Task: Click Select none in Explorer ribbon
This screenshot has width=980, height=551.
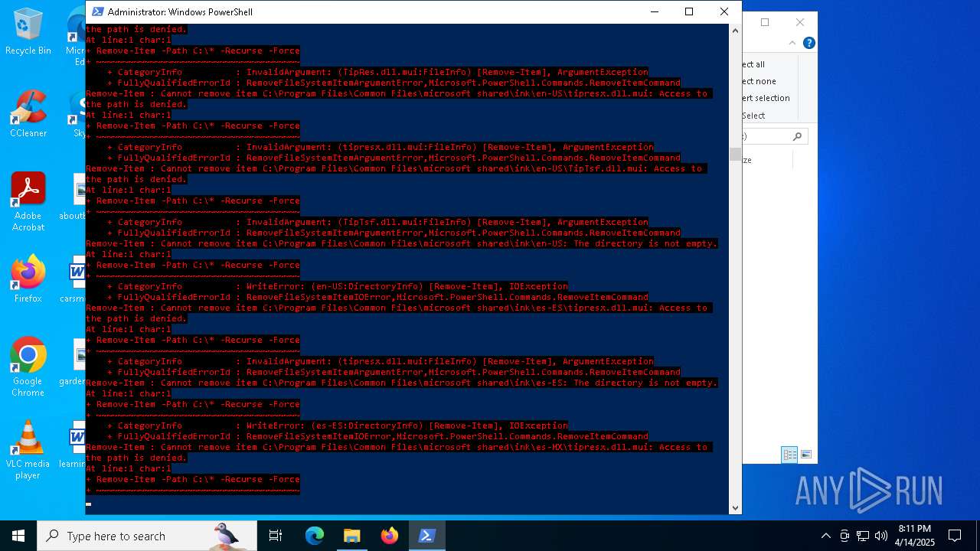Action: click(759, 81)
